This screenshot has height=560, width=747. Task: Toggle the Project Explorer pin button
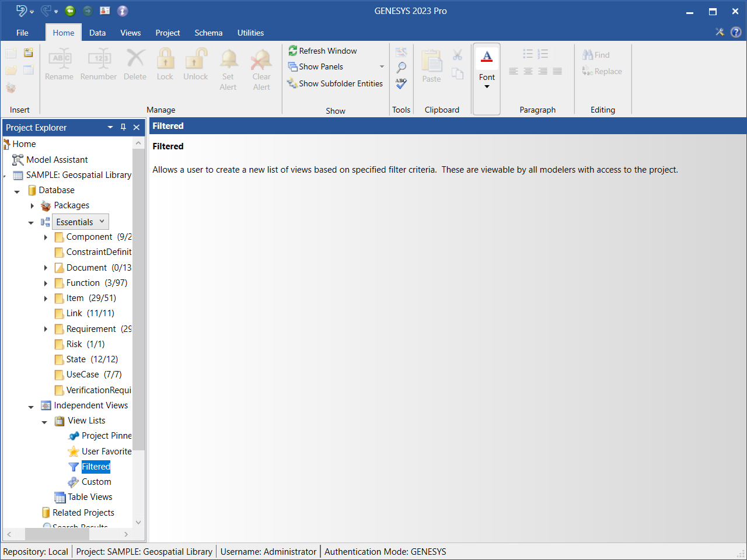coord(123,127)
